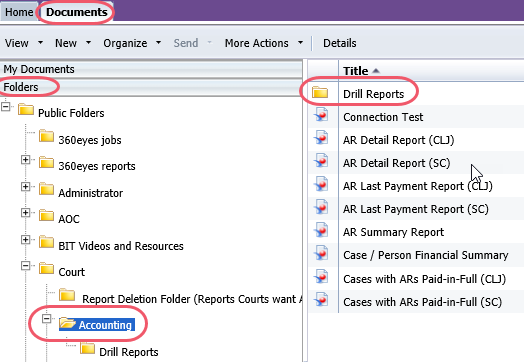Sort by the Title column header

(361, 71)
